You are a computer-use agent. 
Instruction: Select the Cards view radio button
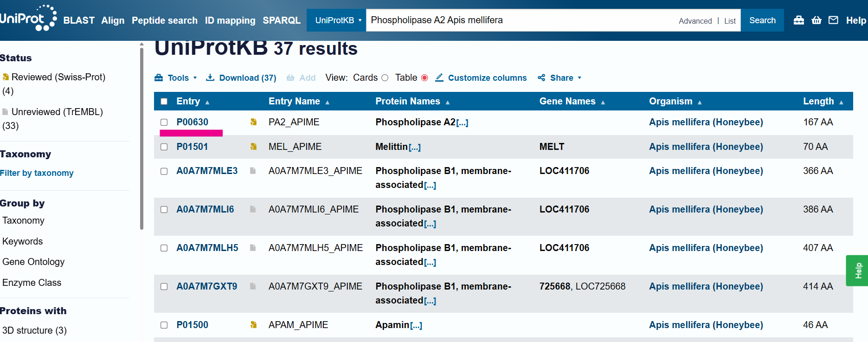click(385, 78)
